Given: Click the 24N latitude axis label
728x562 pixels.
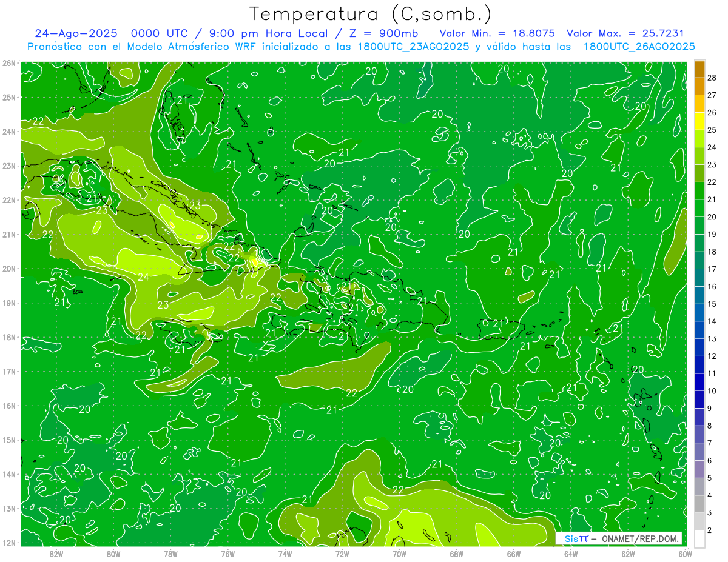Looking at the screenshot, I should point(8,132).
